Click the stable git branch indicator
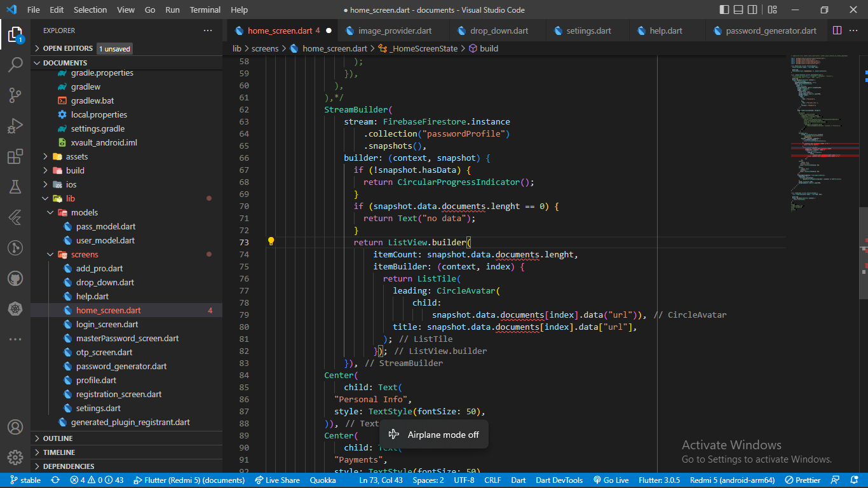This screenshot has width=868, height=488. pyautogui.click(x=25, y=480)
